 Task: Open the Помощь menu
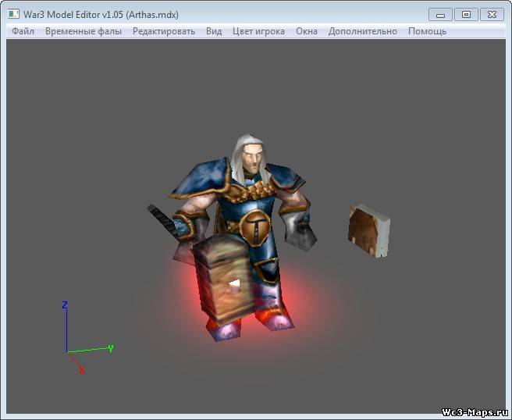pyautogui.click(x=427, y=31)
